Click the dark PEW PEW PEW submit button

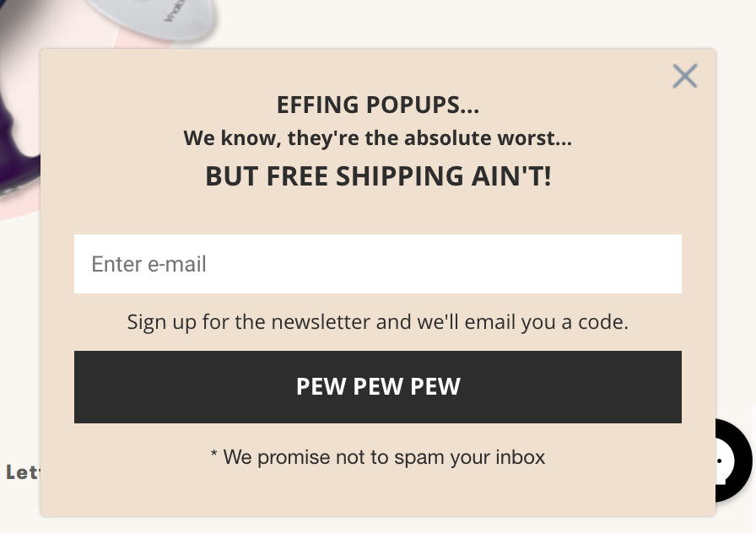[x=378, y=386]
